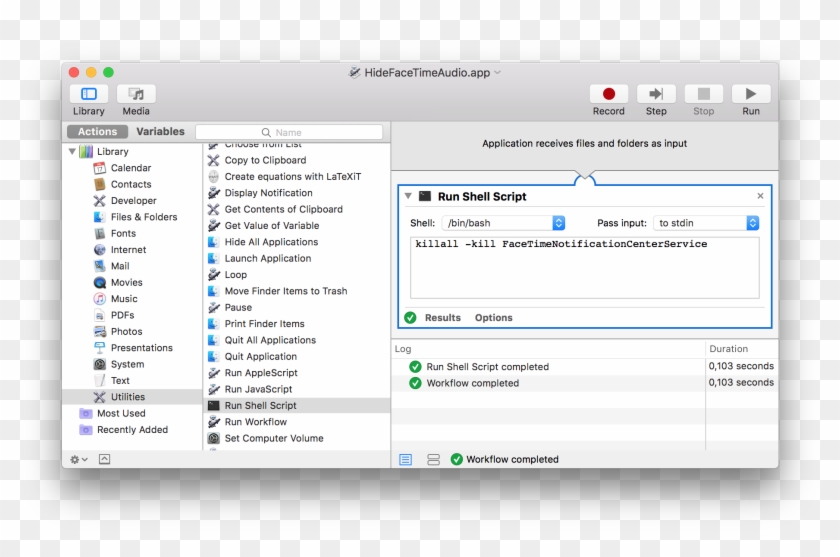Click the Step toolbar button
This screenshot has height=557, width=840.
(x=656, y=94)
